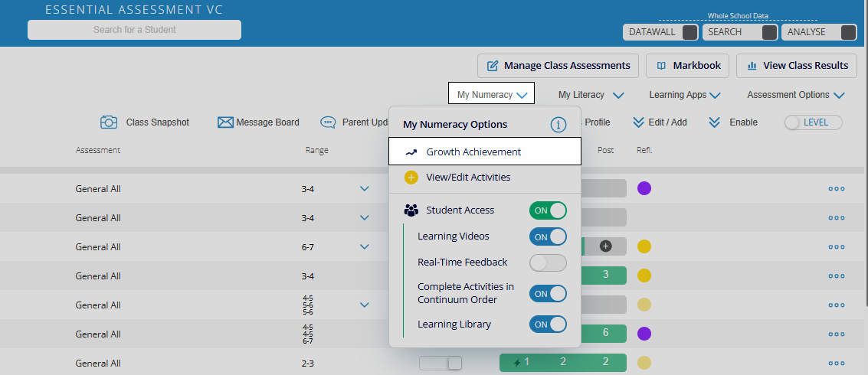Expand the chevron in the second 3-4 row
Screen dimensions: 868x375
364,218
